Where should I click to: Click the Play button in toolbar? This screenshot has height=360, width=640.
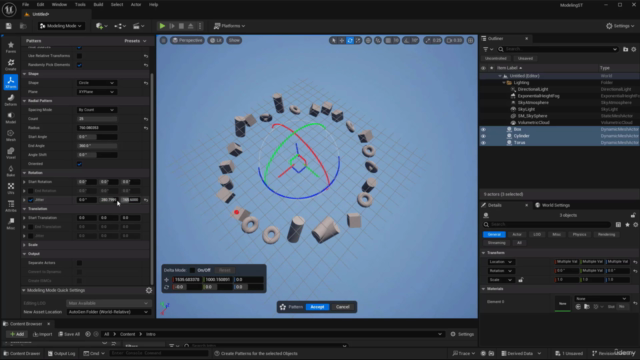[162, 26]
